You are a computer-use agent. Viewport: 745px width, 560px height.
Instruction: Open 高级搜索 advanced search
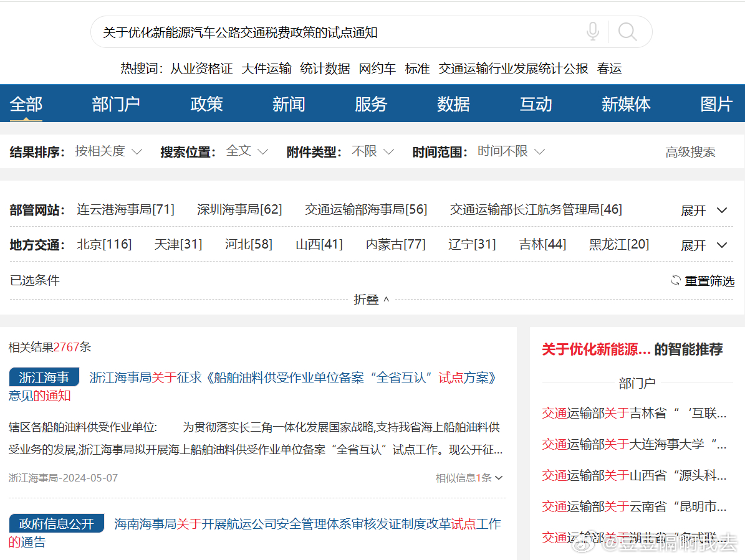pos(690,152)
